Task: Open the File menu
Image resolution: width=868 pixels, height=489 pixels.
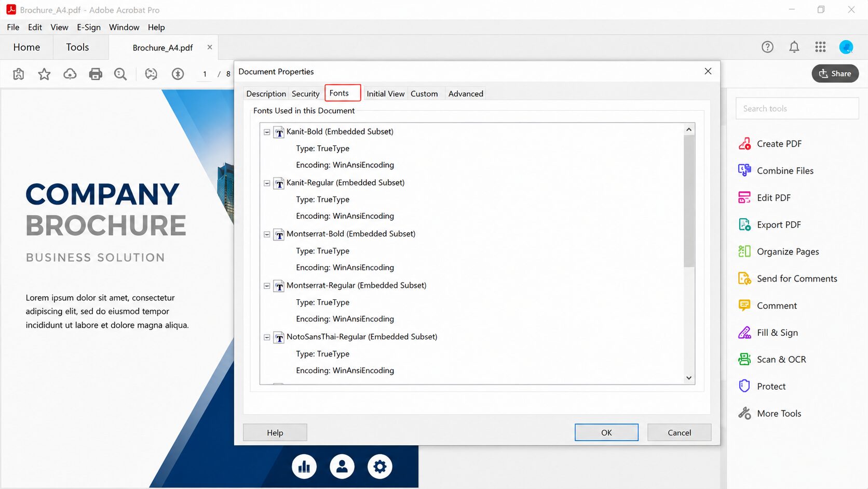Action: coord(13,28)
